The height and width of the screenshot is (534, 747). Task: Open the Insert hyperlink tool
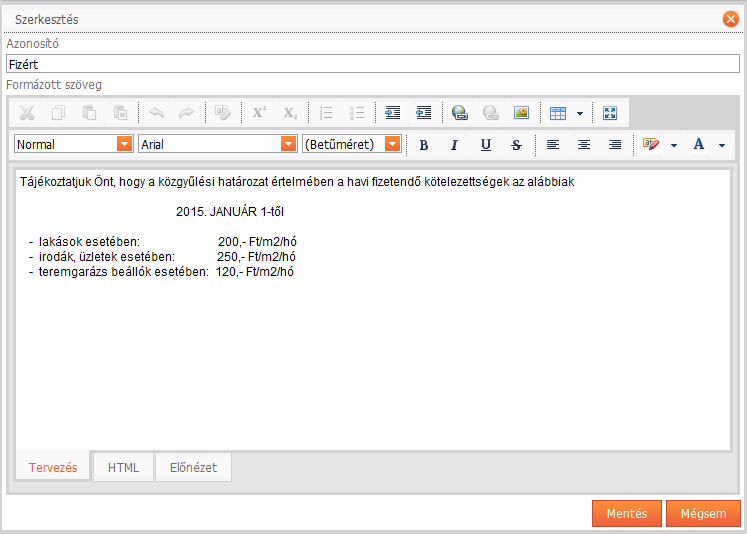point(460,113)
